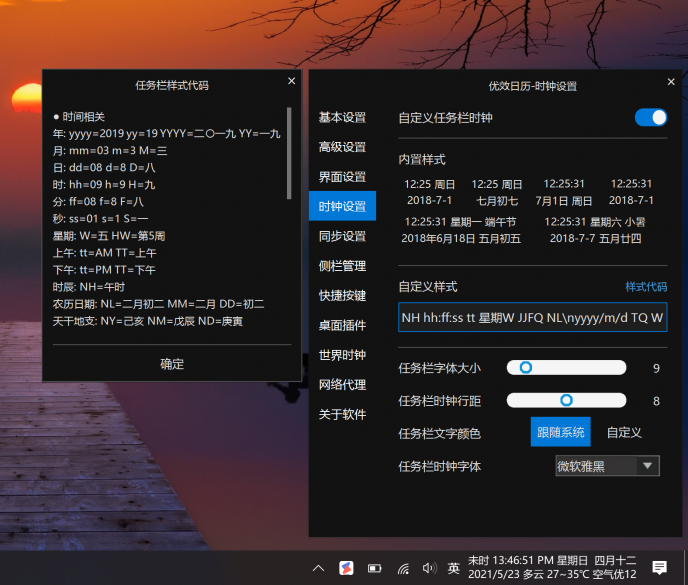Click the 秒: ss=01 code line
This screenshot has width=688, height=585.
[x=100, y=219]
